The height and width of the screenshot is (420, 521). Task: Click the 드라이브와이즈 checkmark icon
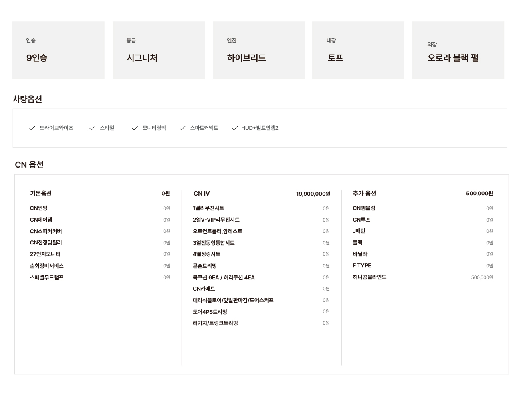pos(32,128)
